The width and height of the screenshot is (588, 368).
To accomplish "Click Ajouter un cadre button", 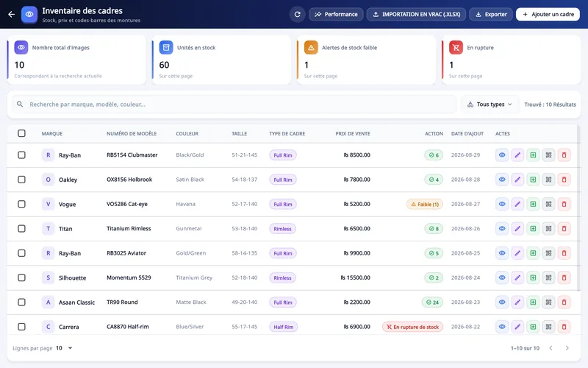I will point(548,14).
